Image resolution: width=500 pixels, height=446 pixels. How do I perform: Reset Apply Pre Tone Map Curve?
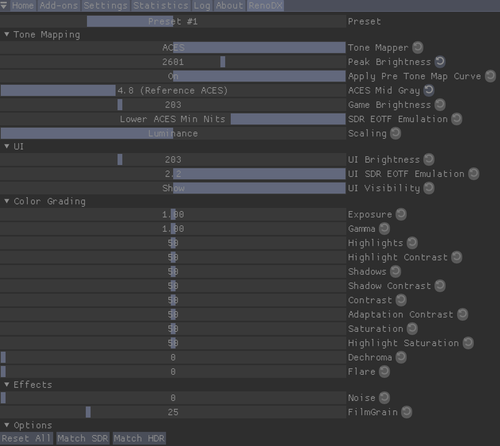point(490,76)
